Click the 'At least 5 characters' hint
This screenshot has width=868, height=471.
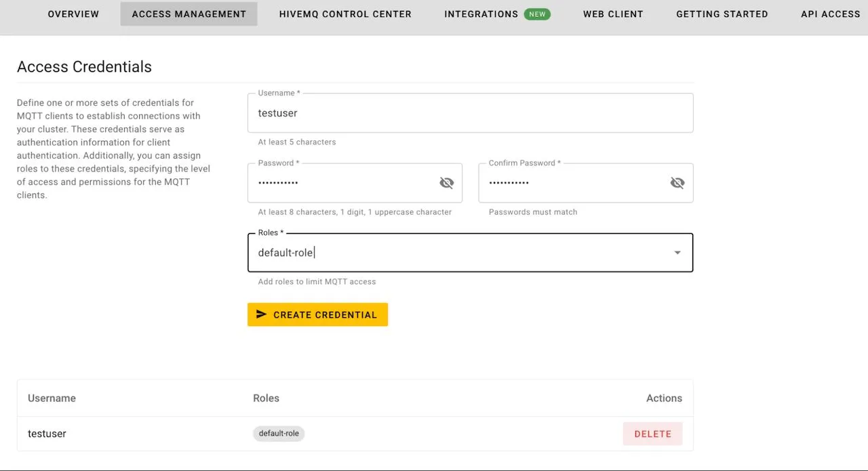pyautogui.click(x=297, y=142)
